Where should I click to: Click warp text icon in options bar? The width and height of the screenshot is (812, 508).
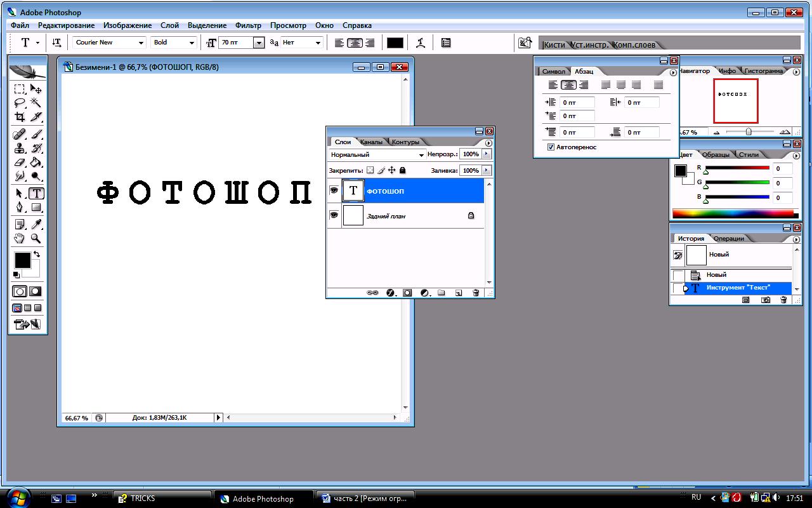pyautogui.click(x=420, y=43)
